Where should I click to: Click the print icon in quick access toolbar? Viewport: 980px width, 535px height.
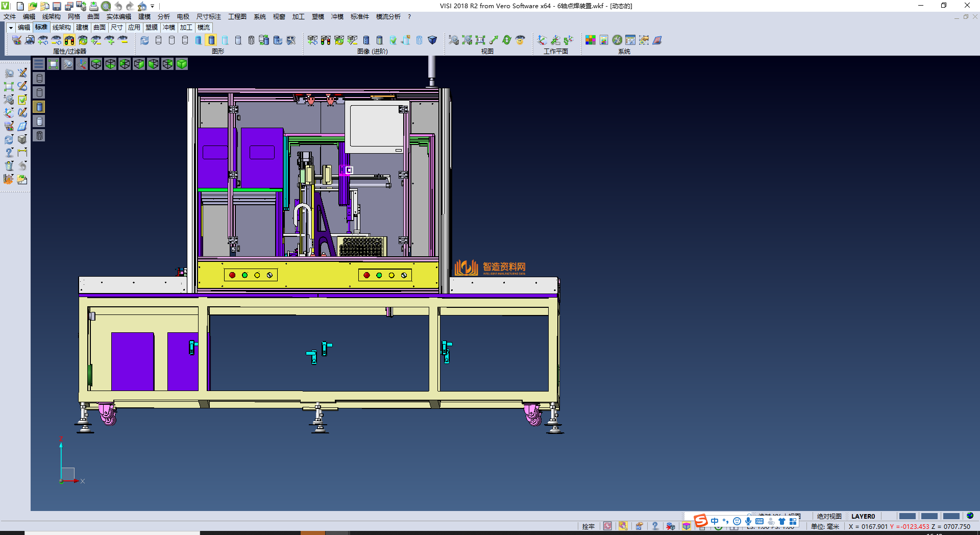tap(93, 6)
